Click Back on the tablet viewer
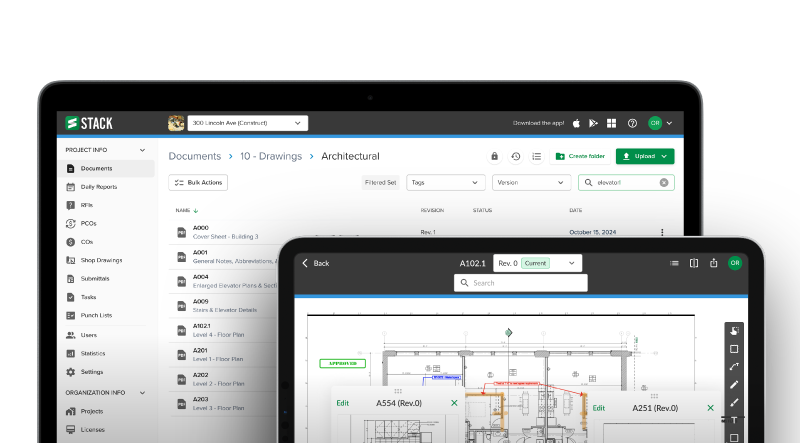 click(315, 263)
